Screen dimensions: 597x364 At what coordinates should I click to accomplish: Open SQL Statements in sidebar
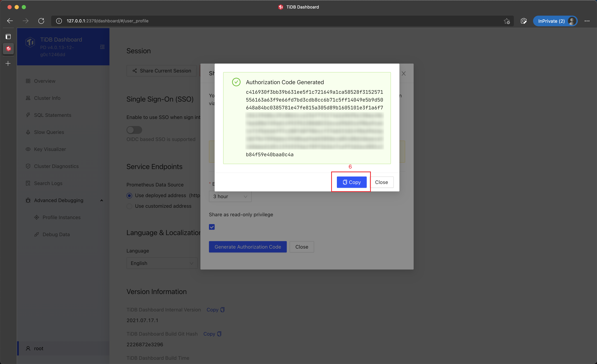coord(63,115)
